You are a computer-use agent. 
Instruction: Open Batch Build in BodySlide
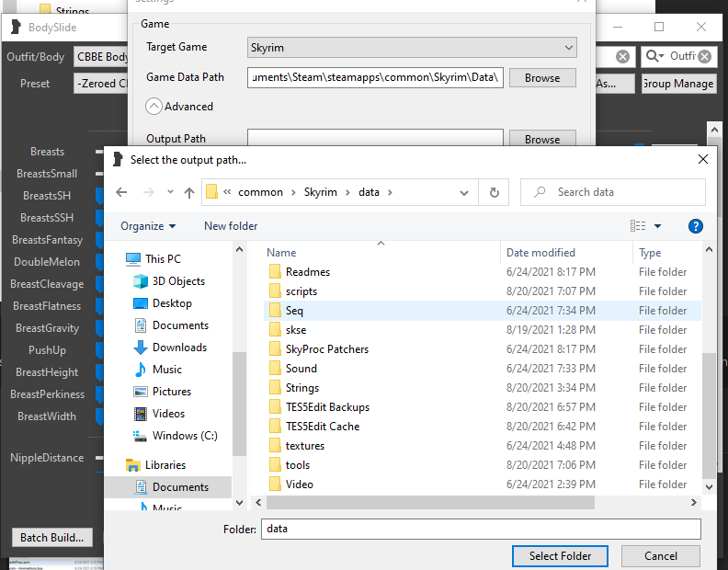pyautogui.click(x=52, y=538)
